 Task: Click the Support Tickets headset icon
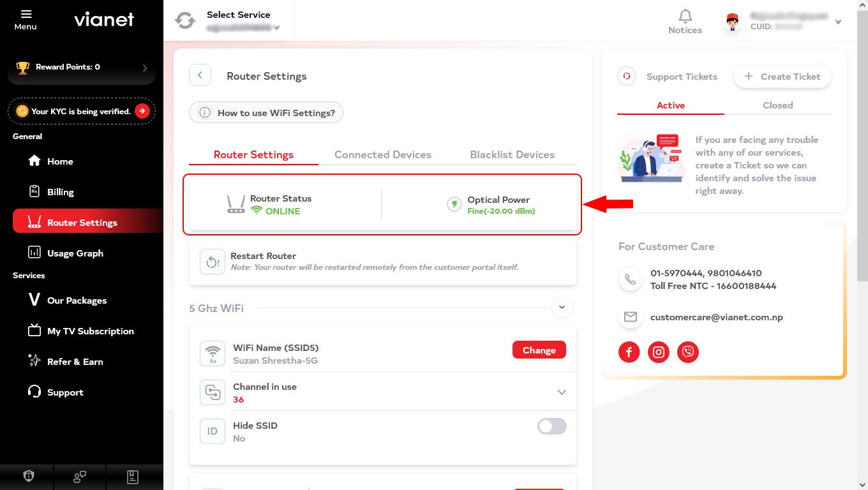tap(627, 77)
